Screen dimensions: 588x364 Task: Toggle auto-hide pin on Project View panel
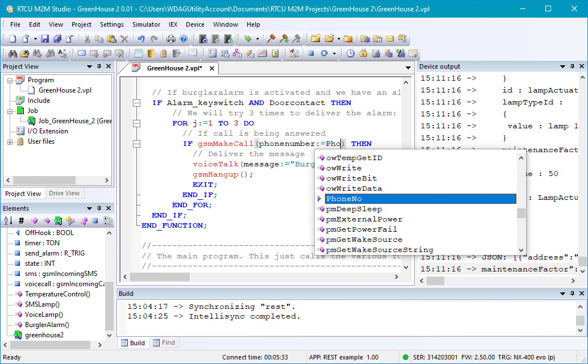click(99, 66)
